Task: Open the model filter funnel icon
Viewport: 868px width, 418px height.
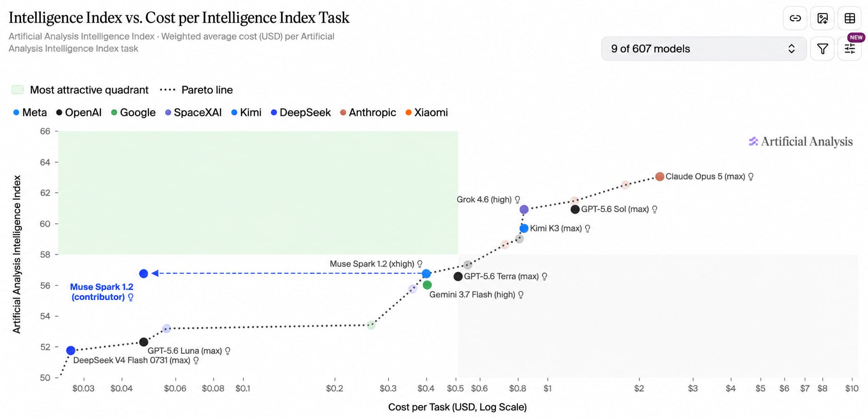Action: [x=822, y=49]
